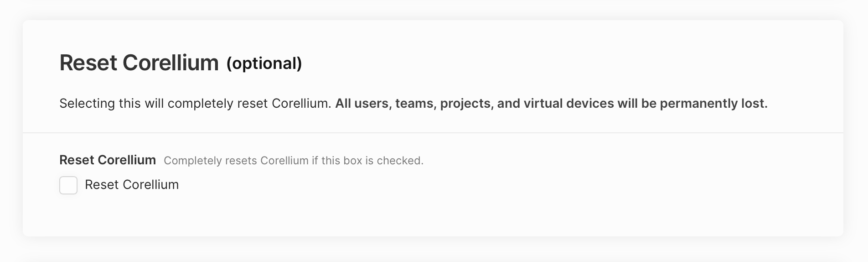Click 'if this box' in the helper text
Screen dimensions: 868x262
pos(336,161)
